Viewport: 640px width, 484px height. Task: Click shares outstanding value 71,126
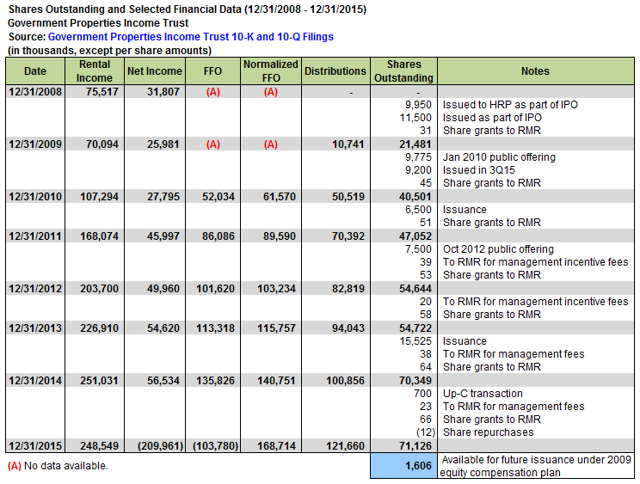[415, 446]
